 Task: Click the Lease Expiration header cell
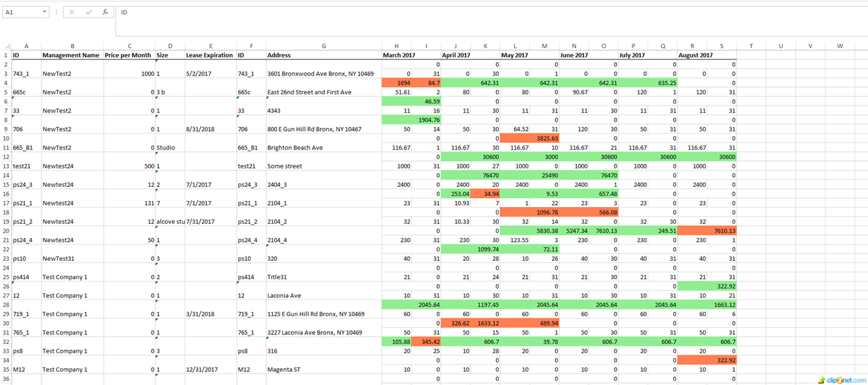coord(210,55)
